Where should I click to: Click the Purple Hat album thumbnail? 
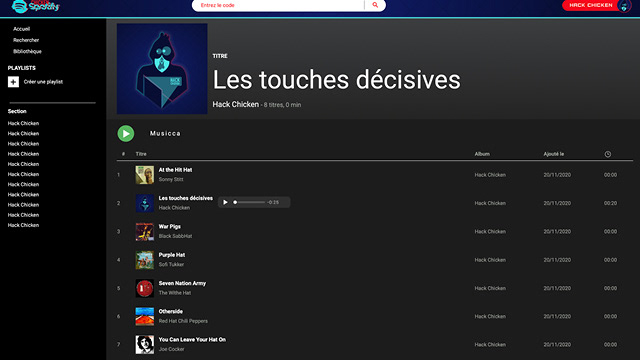pyautogui.click(x=144, y=260)
